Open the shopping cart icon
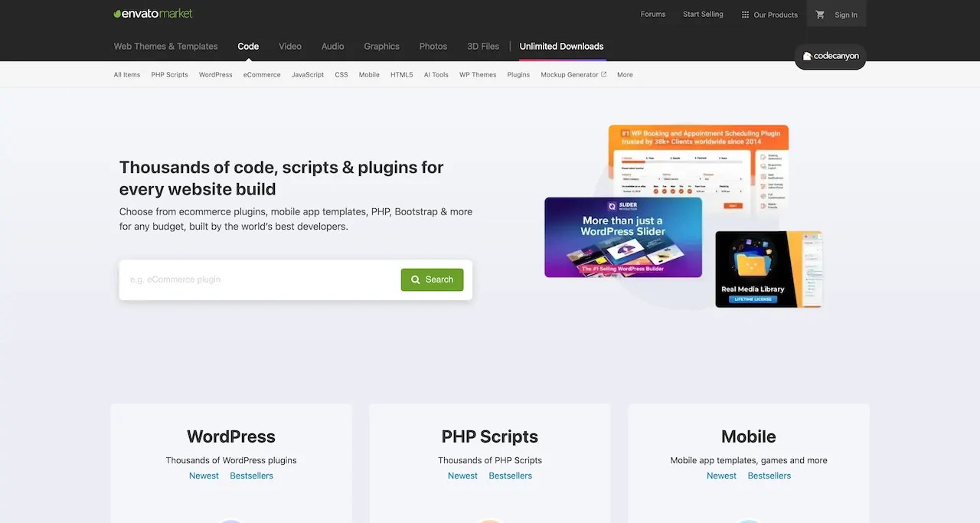Screen dimensions: 980x523 820,15
